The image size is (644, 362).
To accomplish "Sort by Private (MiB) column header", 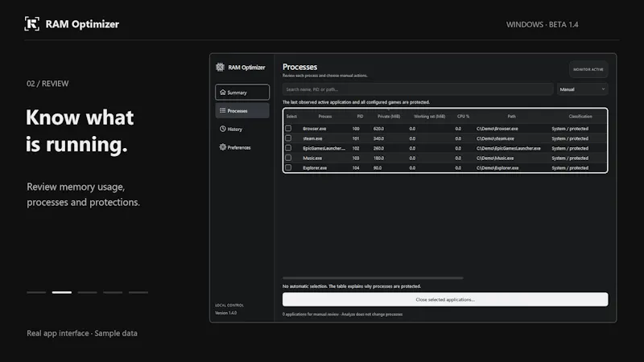I will [389, 117].
